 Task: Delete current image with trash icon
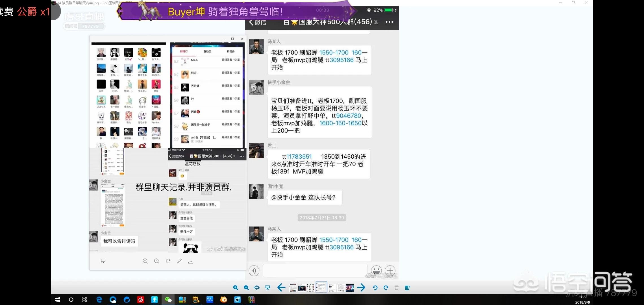pos(397,288)
